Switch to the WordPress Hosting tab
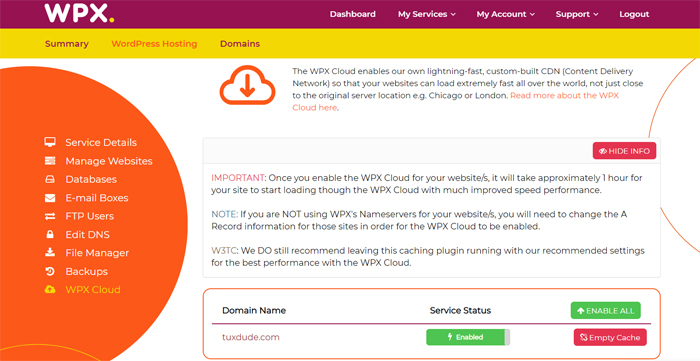This screenshot has height=361, width=700. [154, 44]
